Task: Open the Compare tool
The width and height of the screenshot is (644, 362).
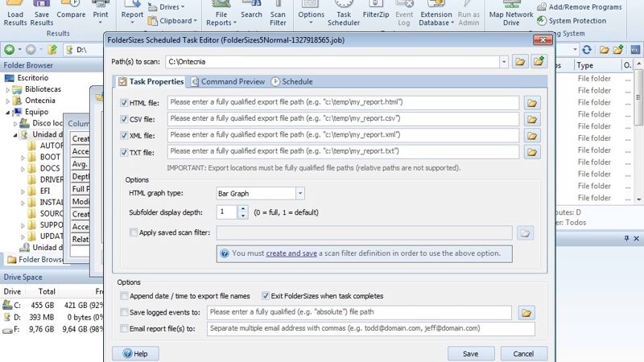Action: pyautogui.click(x=71, y=10)
